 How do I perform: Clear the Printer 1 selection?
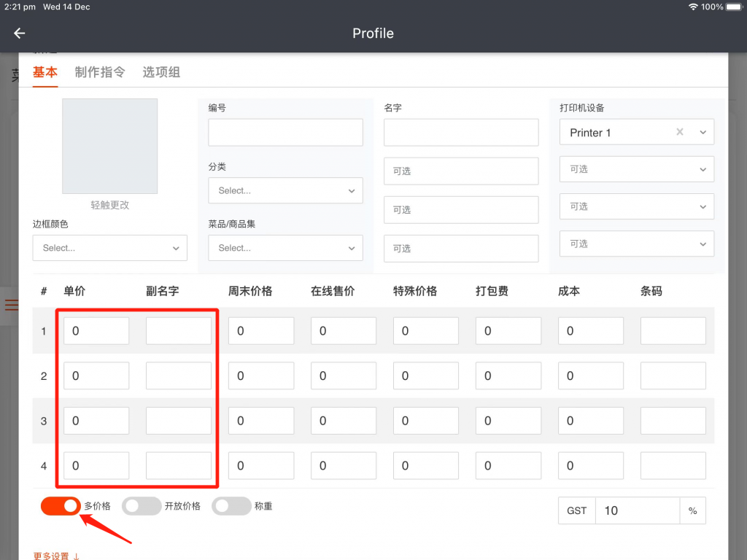pos(680,132)
